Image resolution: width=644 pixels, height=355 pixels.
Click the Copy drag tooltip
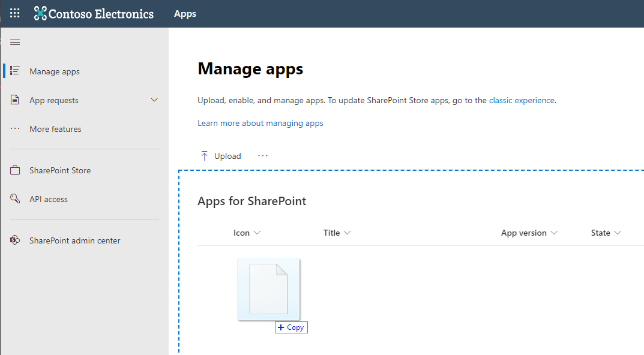tap(291, 327)
